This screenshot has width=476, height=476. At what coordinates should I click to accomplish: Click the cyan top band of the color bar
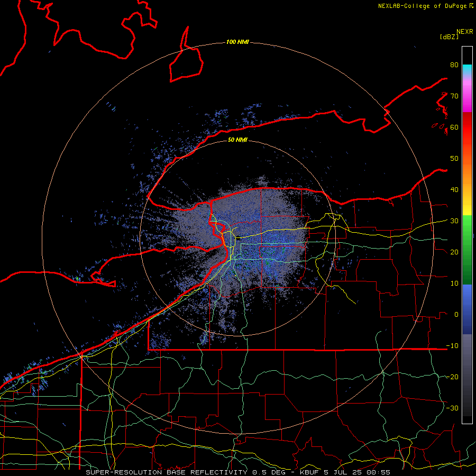(x=467, y=69)
